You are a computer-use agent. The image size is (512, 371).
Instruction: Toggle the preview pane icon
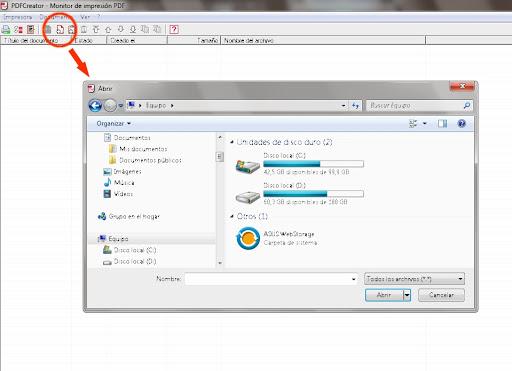(442, 124)
